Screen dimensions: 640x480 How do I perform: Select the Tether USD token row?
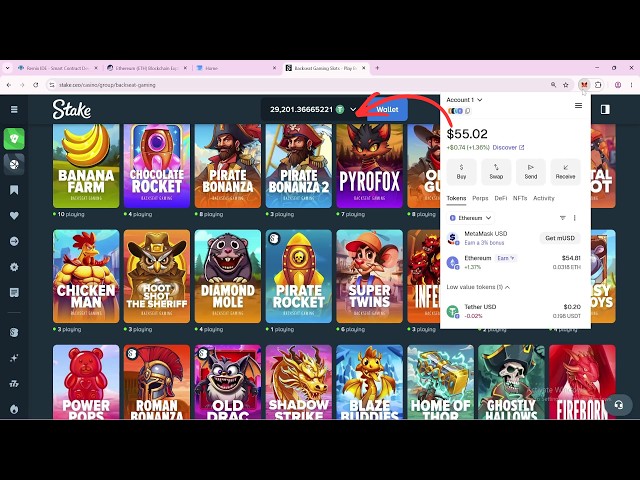click(513, 311)
